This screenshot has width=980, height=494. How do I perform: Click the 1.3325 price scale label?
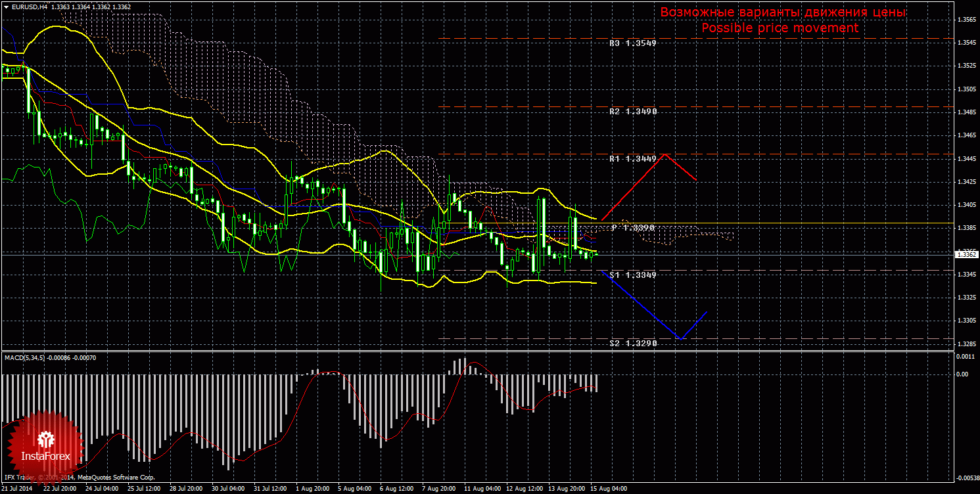pos(966,298)
